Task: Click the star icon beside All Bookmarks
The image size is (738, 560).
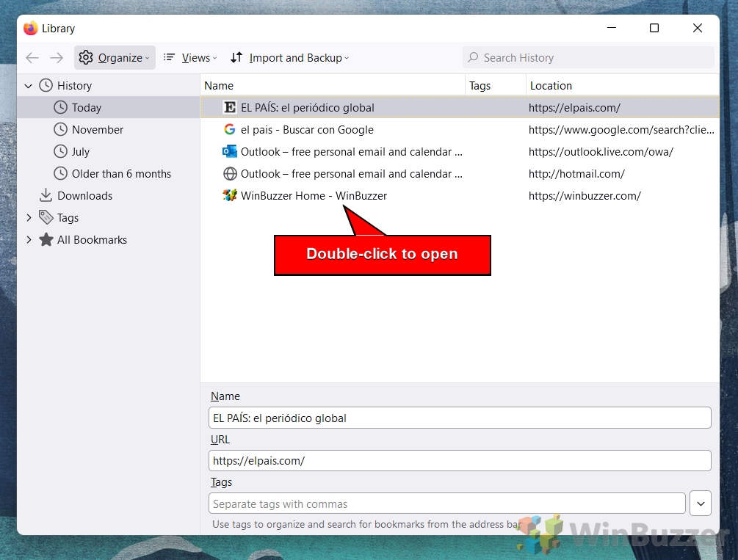Action: tap(46, 239)
